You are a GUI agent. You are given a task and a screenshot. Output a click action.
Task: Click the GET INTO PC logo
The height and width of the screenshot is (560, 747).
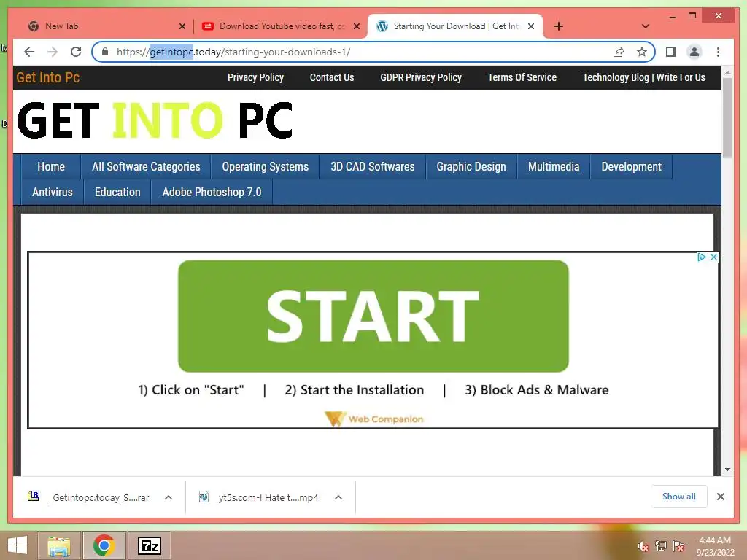[155, 120]
